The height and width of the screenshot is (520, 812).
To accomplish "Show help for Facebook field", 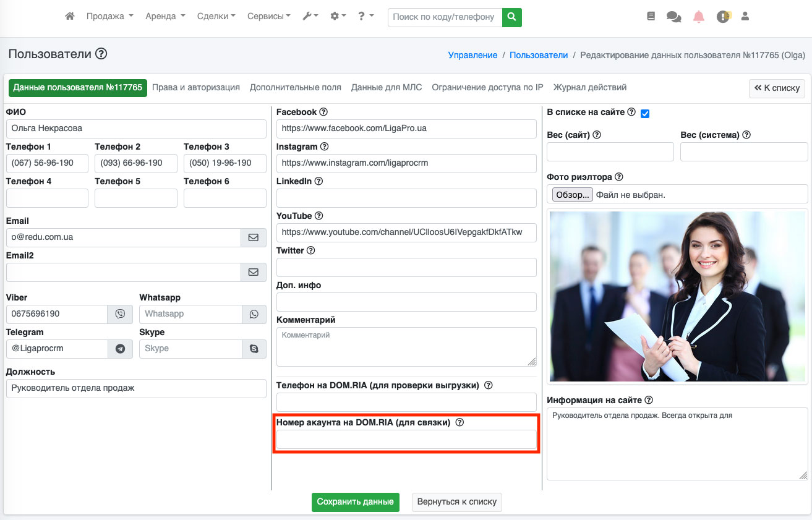I will click(323, 112).
